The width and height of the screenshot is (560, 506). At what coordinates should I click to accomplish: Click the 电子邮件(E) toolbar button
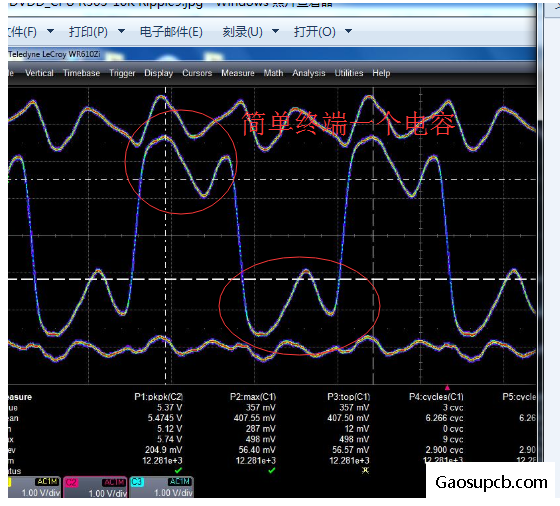tap(171, 32)
